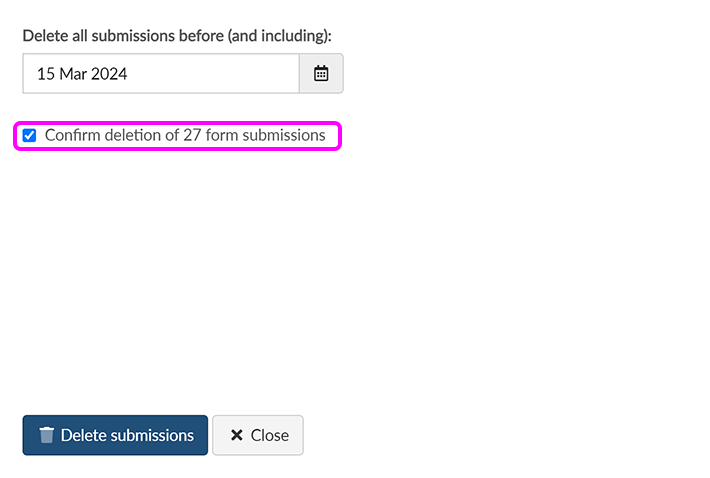710x478 pixels.
Task: Dismiss the dialog with the Close button
Action: point(258,435)
